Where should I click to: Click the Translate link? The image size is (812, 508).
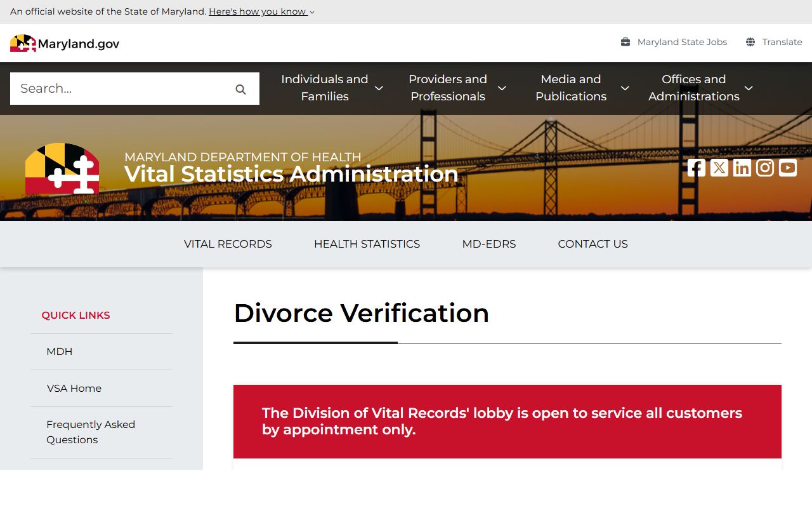[x=782, y=42]
